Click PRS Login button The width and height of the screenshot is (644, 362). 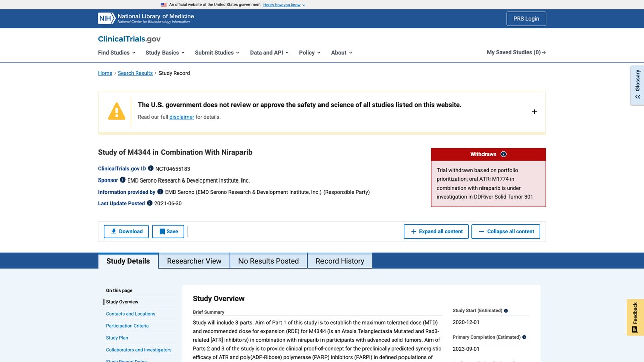(526, 19)
